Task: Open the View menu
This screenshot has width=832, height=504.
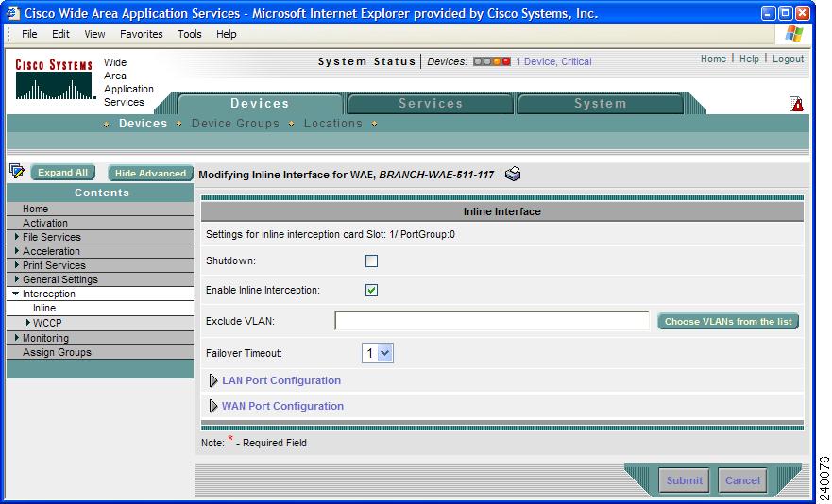Action: [x=94, y=34]
